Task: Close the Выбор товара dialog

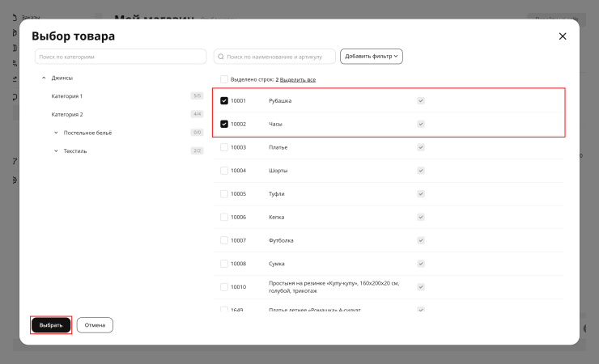Action: pos(563,36)
